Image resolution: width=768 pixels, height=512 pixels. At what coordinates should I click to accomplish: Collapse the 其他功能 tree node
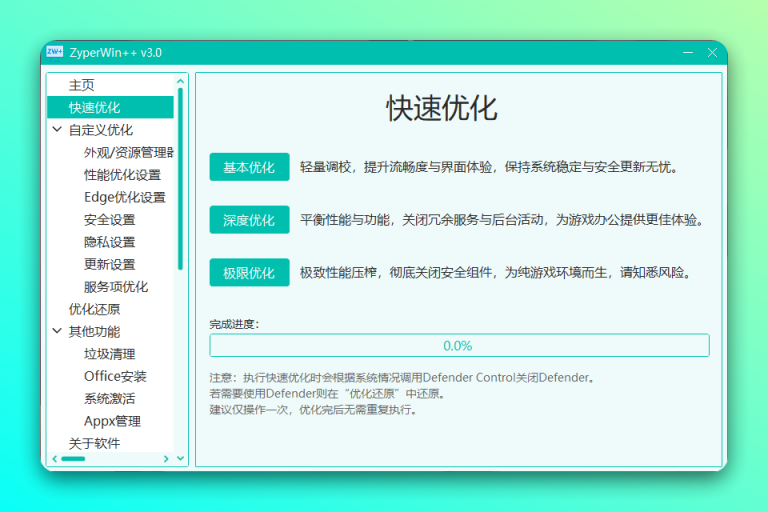[57, 331]
